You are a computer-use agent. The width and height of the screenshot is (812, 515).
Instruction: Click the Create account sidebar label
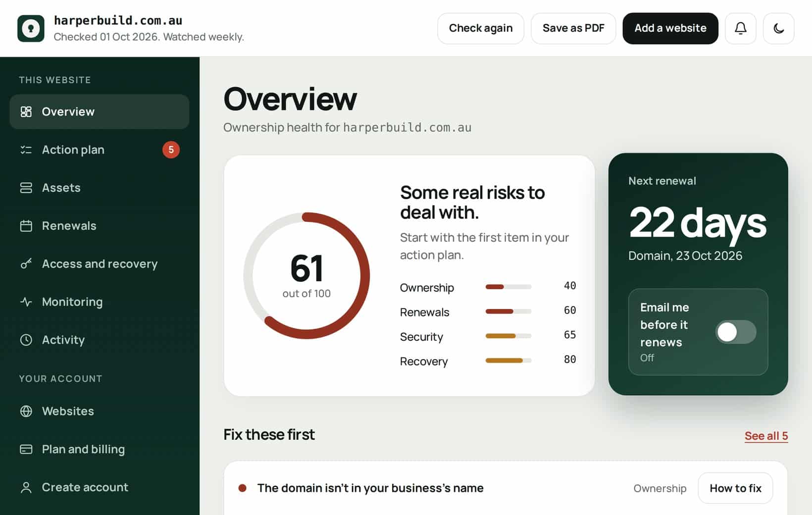point(85,487)
